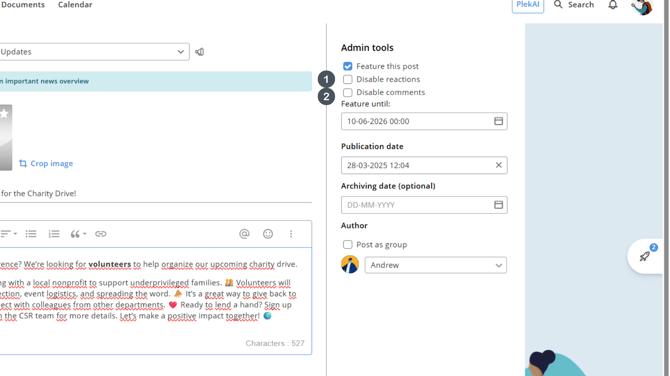Open the user profile avatar menu

(642, 6)
